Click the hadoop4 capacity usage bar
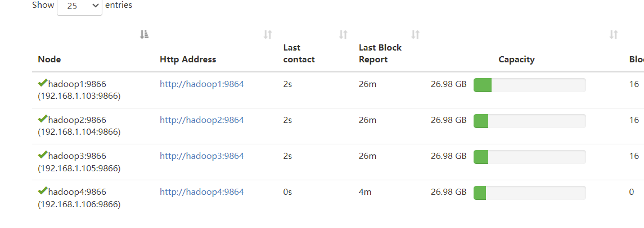 [529, 193]
